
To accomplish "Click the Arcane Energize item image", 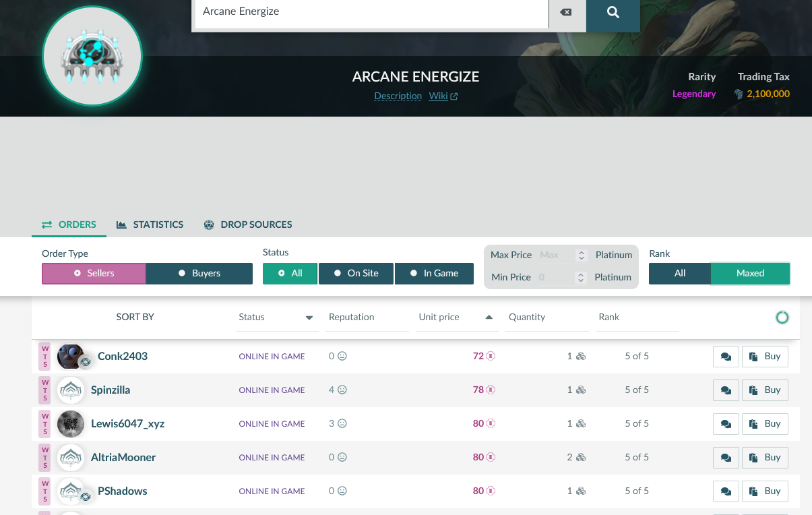I will (x=92, y=56).
